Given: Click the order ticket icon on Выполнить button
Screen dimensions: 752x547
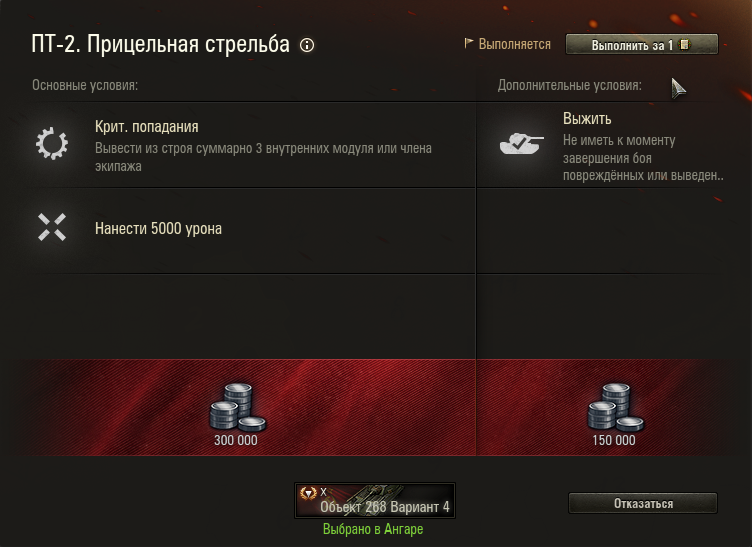Looking at the screenshot, I should point(684,45).
